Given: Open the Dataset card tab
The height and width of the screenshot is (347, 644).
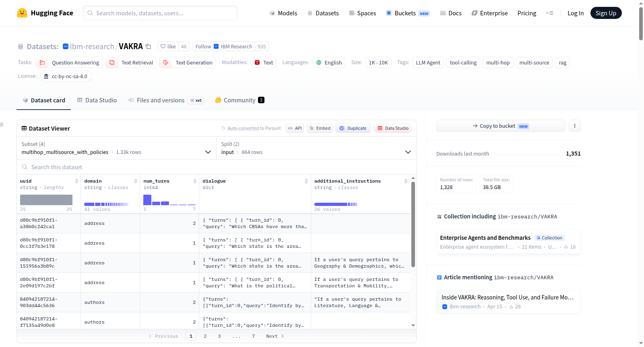Looking at the screenshot, I should click(x=44, y=100).
